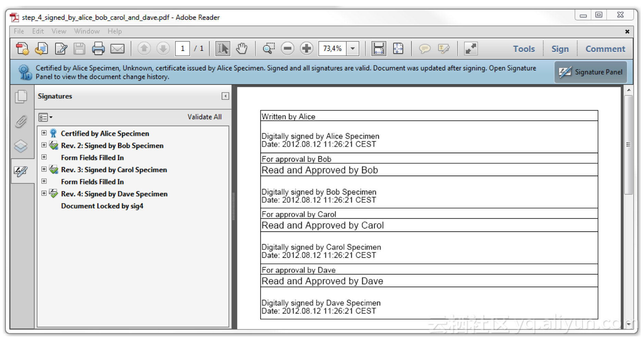Click Dave Specimen's digital signature field

[429, 303]
